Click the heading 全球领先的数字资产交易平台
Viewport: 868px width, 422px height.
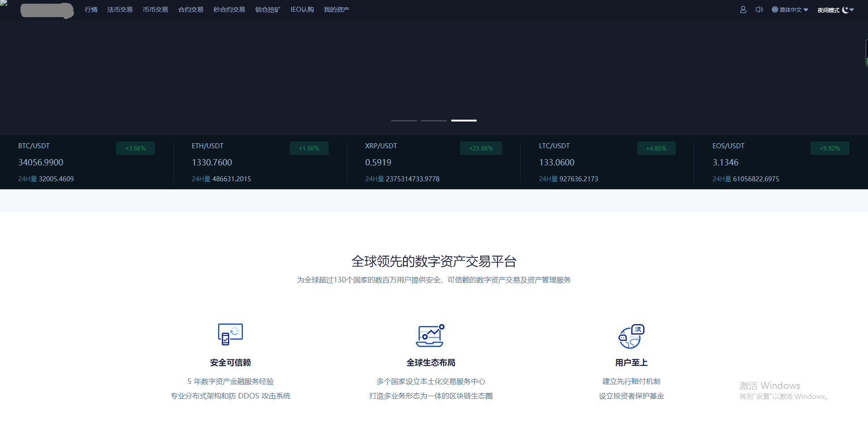[434, 262]
